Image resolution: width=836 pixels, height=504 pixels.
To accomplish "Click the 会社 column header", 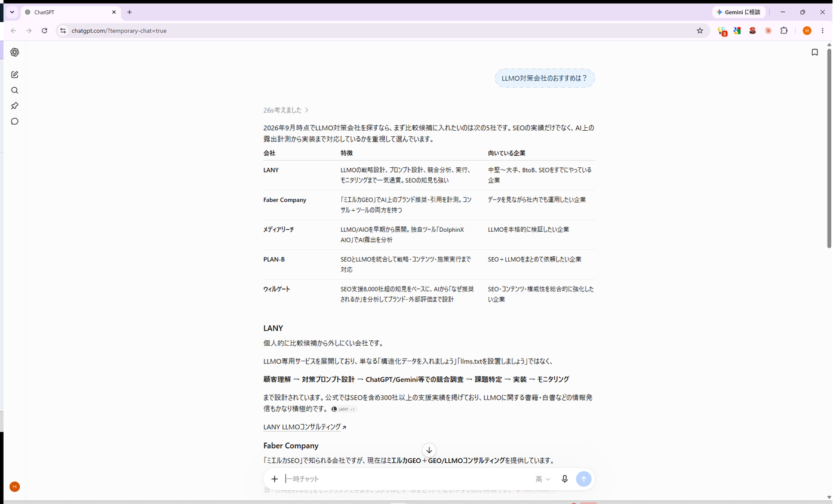I will (269, 153).
